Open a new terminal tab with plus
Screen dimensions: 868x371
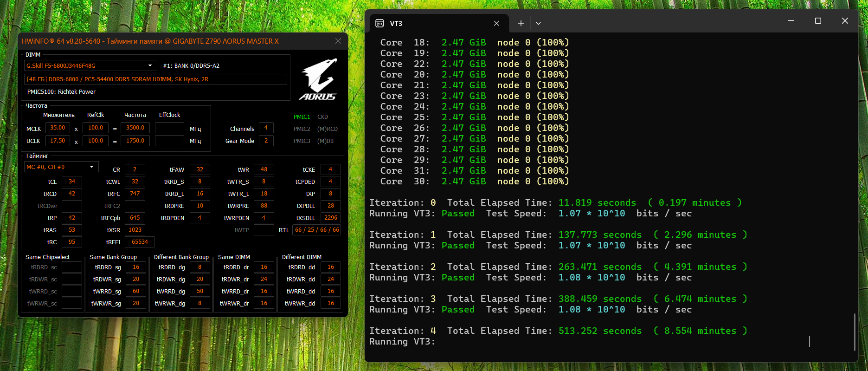521,23
